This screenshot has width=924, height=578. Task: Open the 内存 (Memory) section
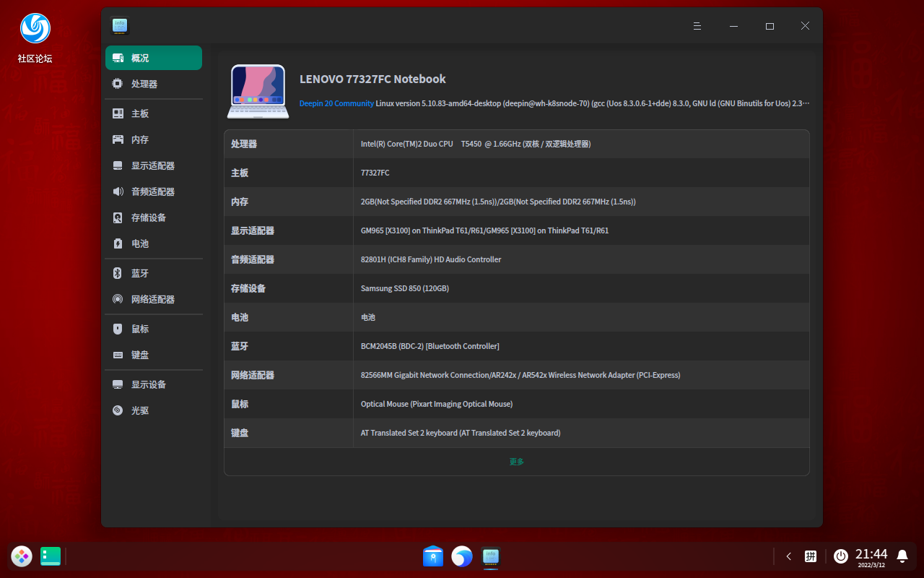[x=140, y=139]
